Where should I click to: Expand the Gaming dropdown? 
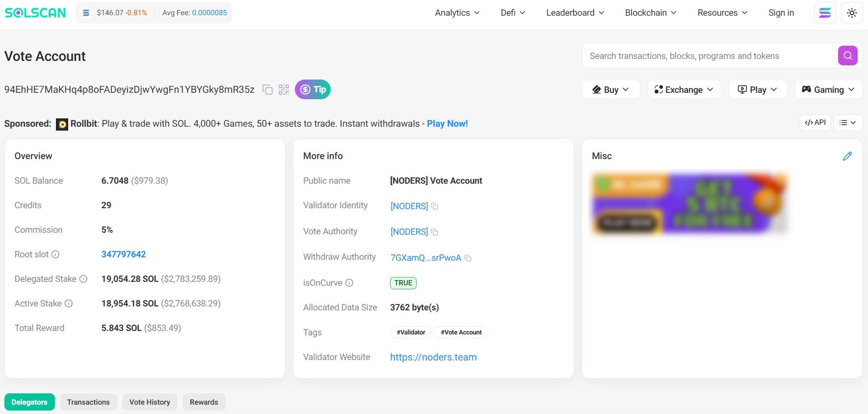point(828,89)
